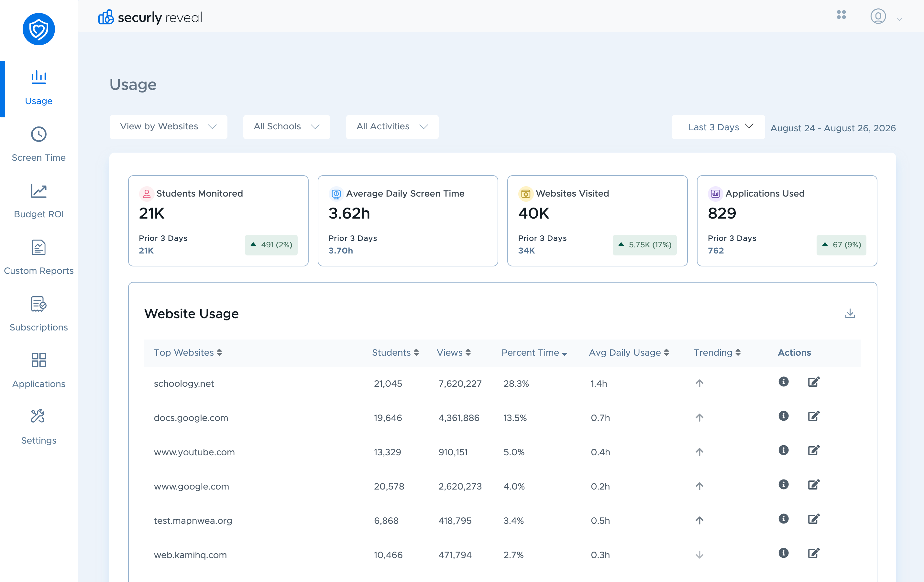Screen dimensions: 924x582
Task: Click the 21K students monitored value
Action: [151, 213]
